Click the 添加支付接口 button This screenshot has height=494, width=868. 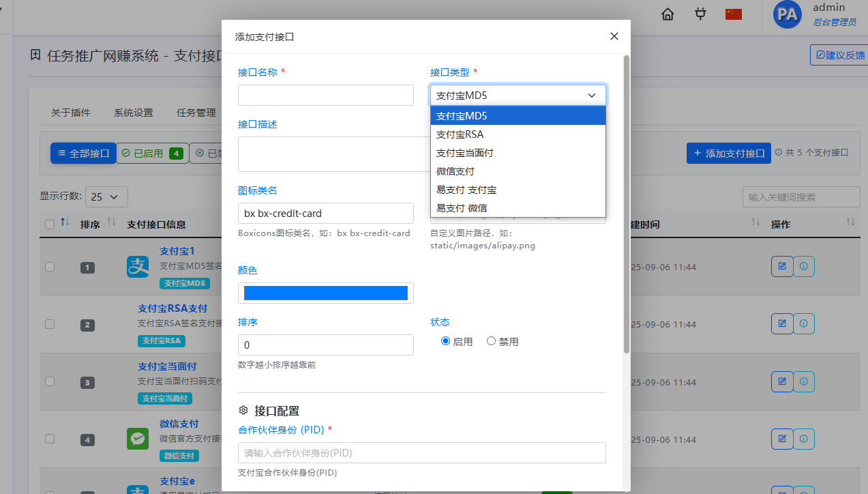728,153
